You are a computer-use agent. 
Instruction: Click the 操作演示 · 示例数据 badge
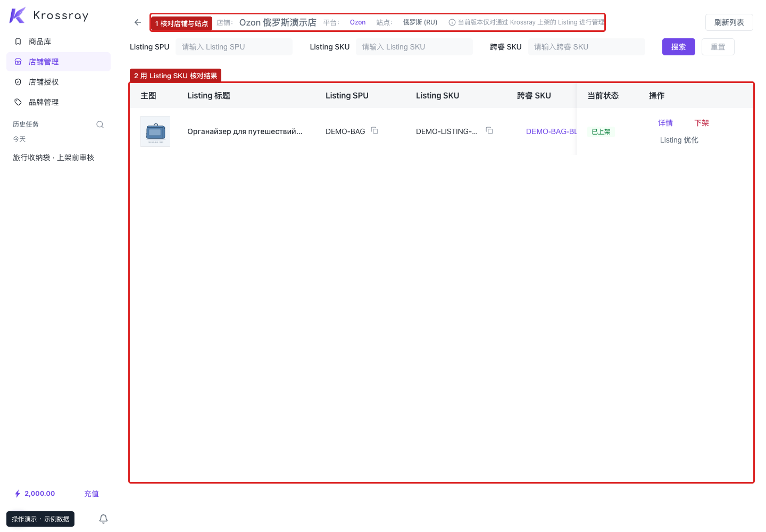click(x=40, y=519)
